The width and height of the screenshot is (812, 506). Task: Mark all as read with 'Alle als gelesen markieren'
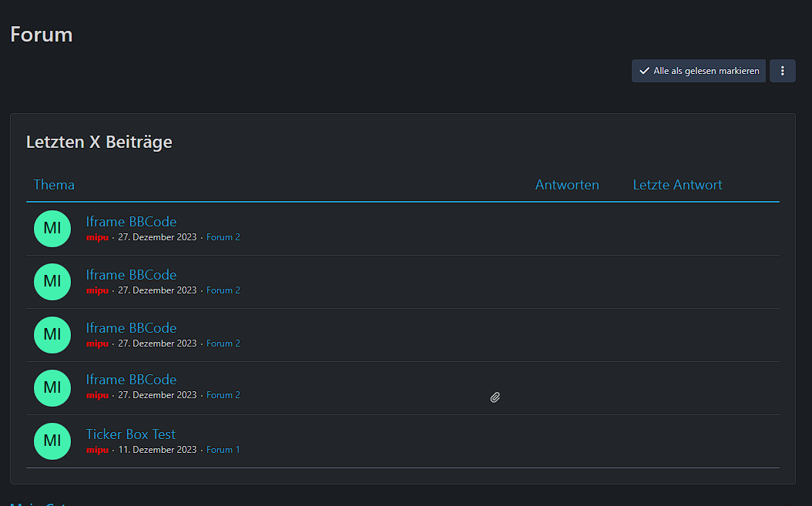pyautogui.click(x=699, y=71)
